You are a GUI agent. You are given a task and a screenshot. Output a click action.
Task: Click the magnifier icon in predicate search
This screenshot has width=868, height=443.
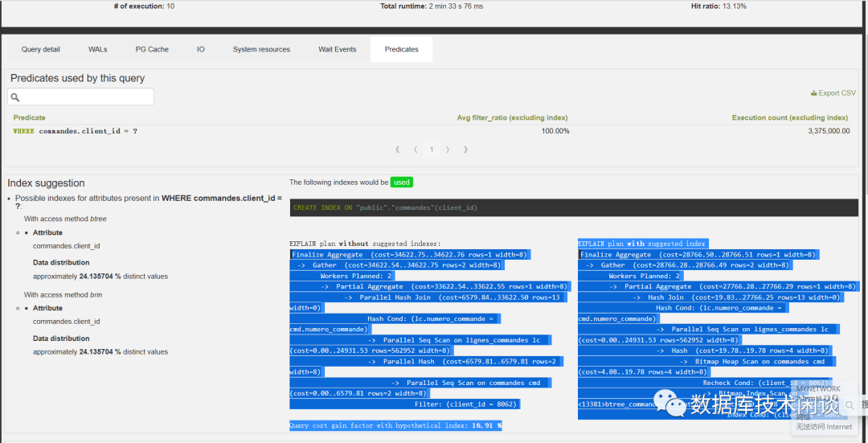point(15,97)
